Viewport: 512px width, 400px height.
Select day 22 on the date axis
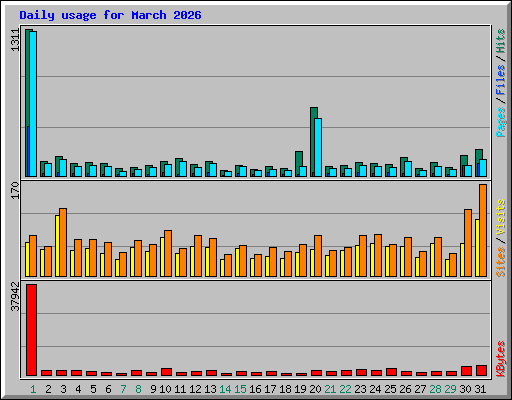345,389
